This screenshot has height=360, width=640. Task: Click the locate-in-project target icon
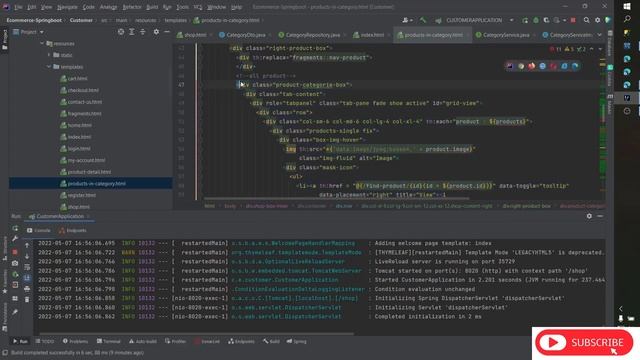(121, 32)
